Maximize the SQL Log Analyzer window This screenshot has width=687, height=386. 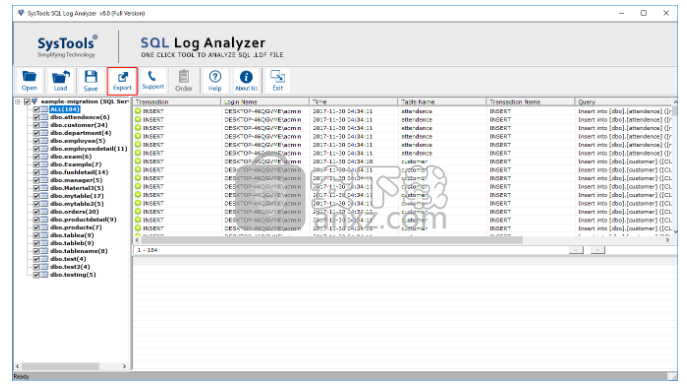tap(644, 13)
